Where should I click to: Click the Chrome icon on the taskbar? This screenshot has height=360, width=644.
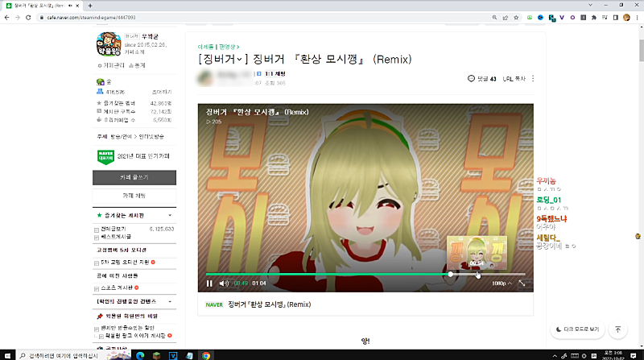pyautogui.click(x=206, y=355)
